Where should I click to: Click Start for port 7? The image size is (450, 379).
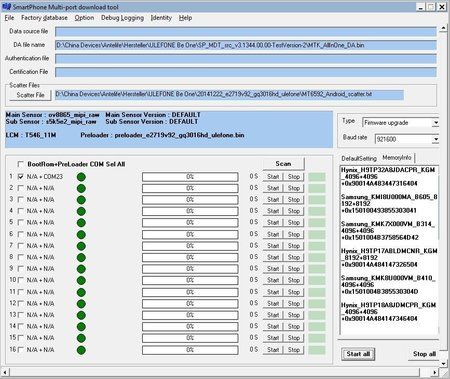coord(273,246)
